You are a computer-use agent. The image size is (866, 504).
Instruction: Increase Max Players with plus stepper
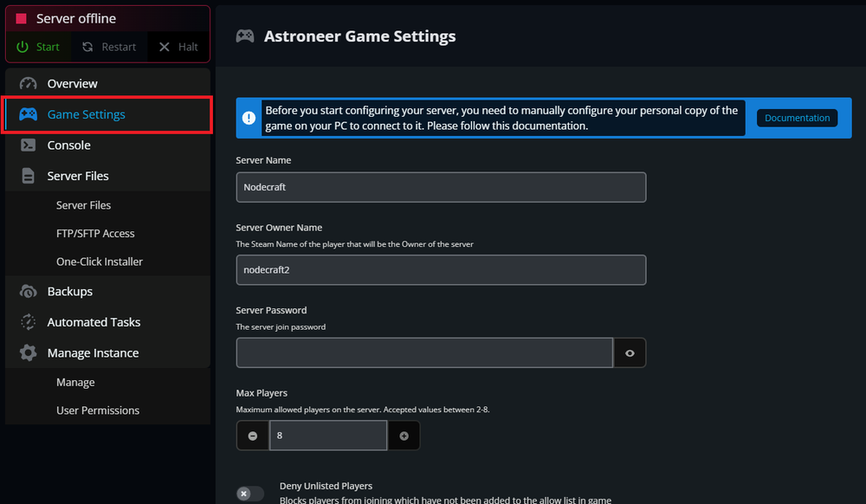tap(404, 436)
